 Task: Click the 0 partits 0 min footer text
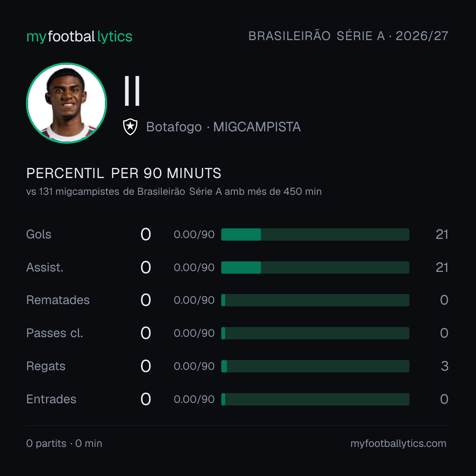[x=64, y=443]
